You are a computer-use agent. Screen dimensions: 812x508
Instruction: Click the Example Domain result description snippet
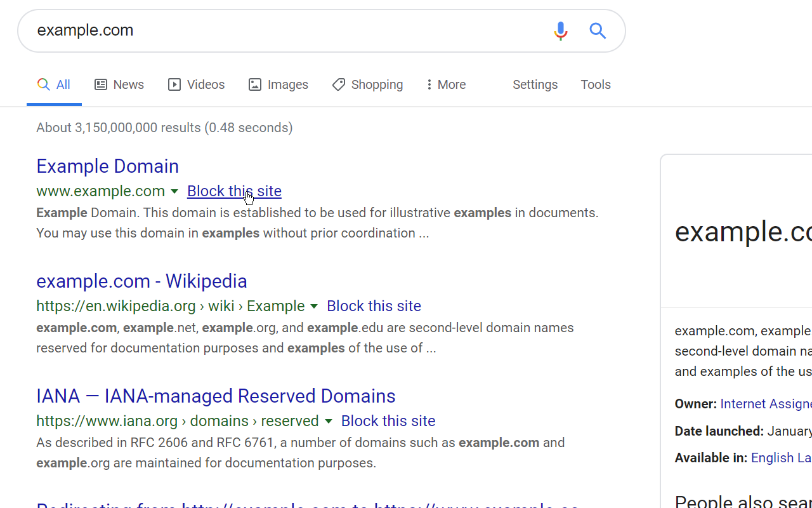[317, 223]
